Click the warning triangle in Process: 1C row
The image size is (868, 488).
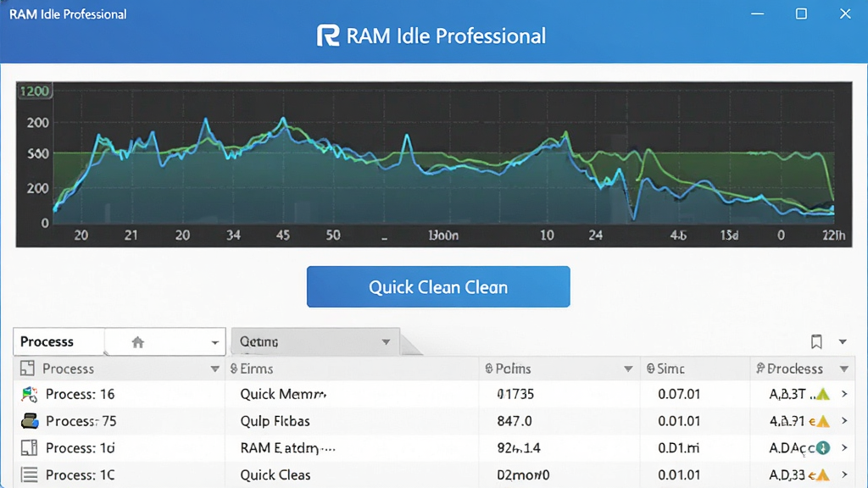pyautogui.click(x=822, y=474)
